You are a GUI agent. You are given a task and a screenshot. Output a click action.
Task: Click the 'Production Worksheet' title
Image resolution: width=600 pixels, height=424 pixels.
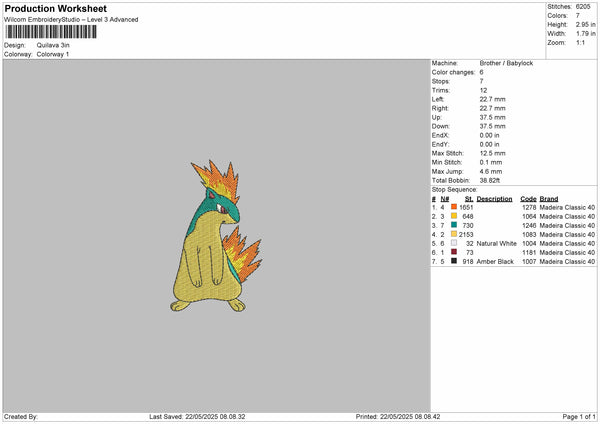pos(55,8)
